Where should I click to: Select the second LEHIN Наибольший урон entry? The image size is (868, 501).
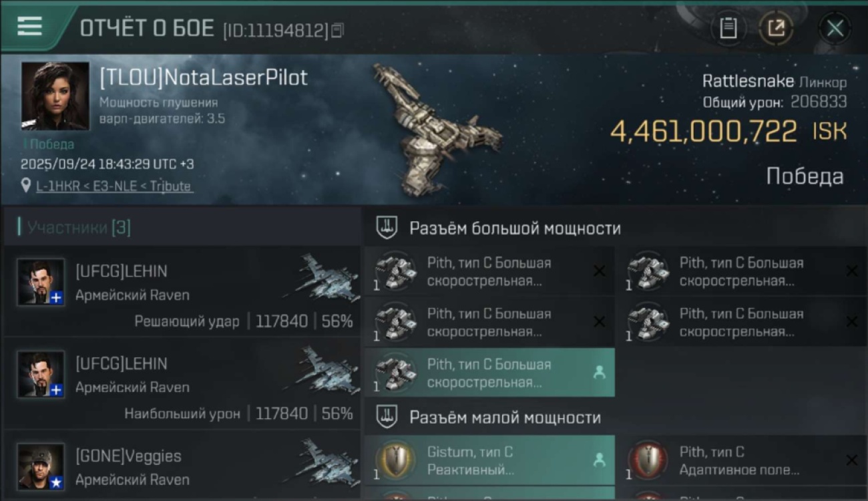click(182, 383)
